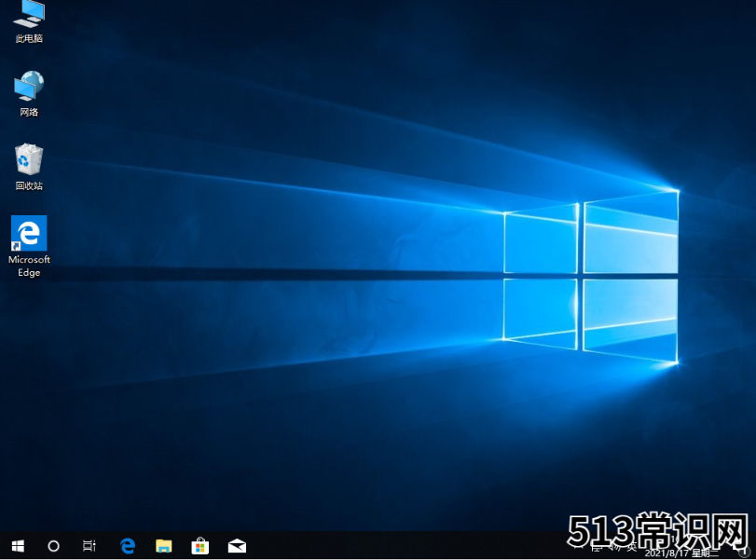Open Cortana circle in taskbar
This screenshot has height=560, width=756.
click(x=53, y=546)
